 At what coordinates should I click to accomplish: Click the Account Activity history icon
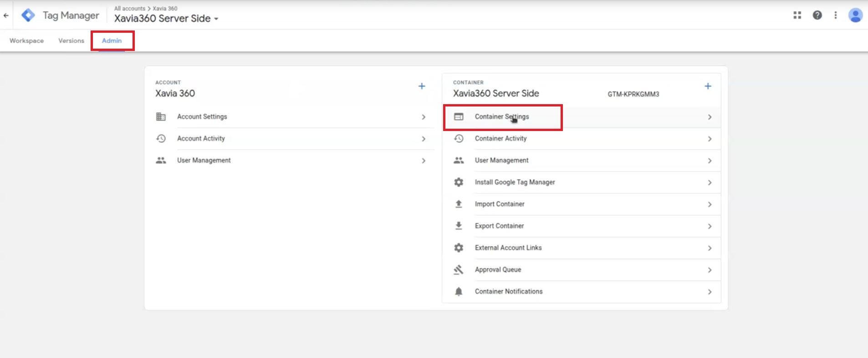click(161, 138)
